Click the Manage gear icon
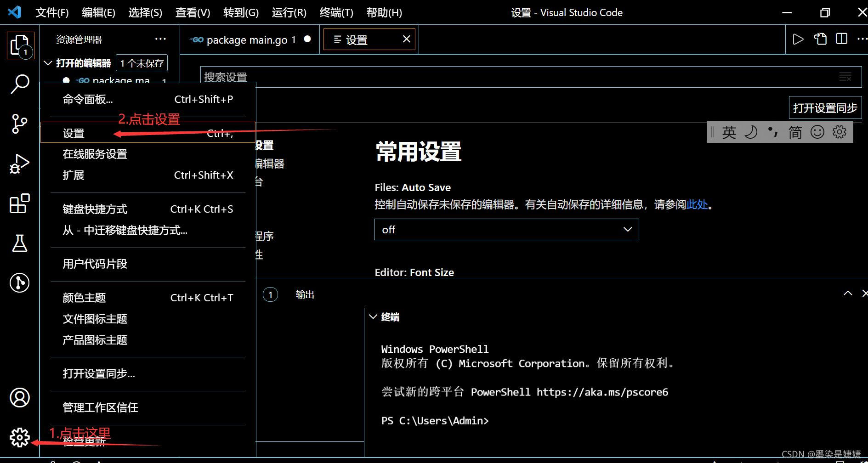 (x=20, y=437)
